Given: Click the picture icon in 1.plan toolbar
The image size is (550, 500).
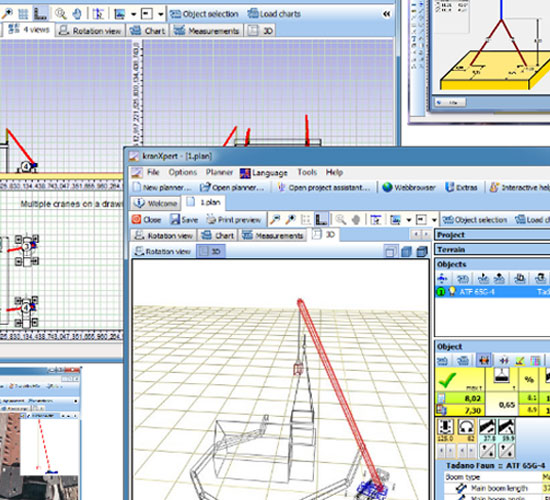Looking at the screenshot, I should coord(396,220).
